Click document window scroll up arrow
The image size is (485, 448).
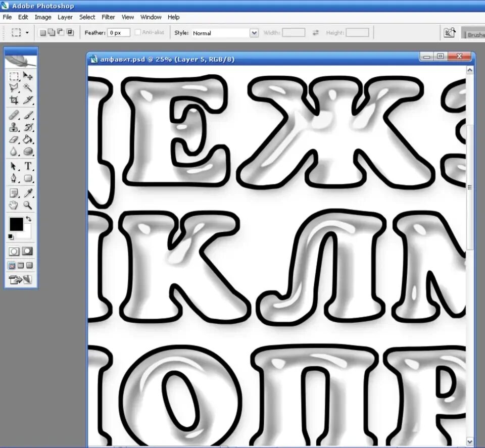click(x=469, y=70)
